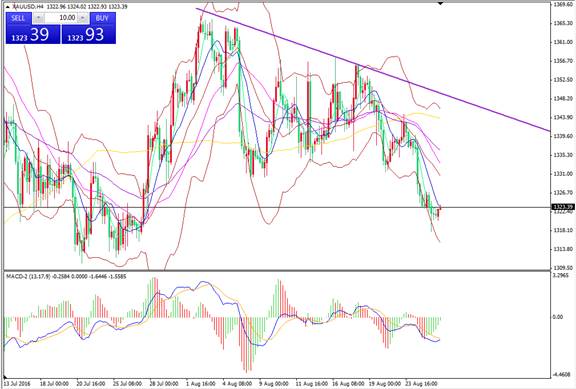Click the 1369.60 price scale label
Viewport: 576px width, 389px height.
(563, 4)
